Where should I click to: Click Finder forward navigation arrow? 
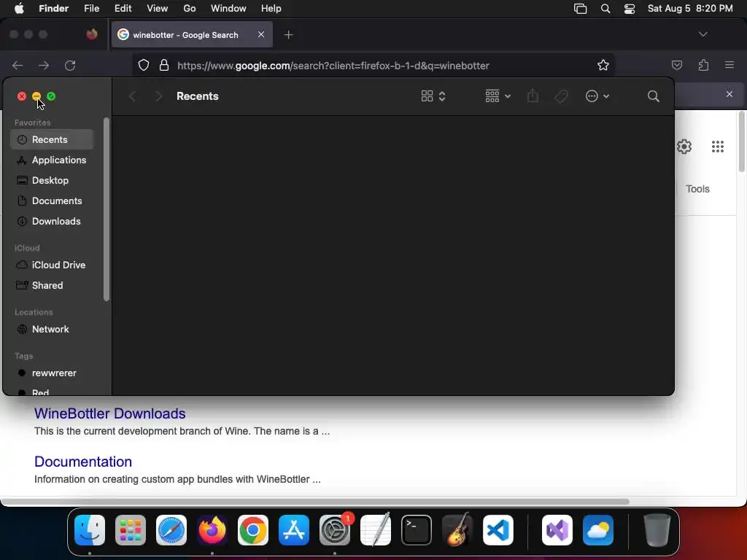tap(158, 97)
